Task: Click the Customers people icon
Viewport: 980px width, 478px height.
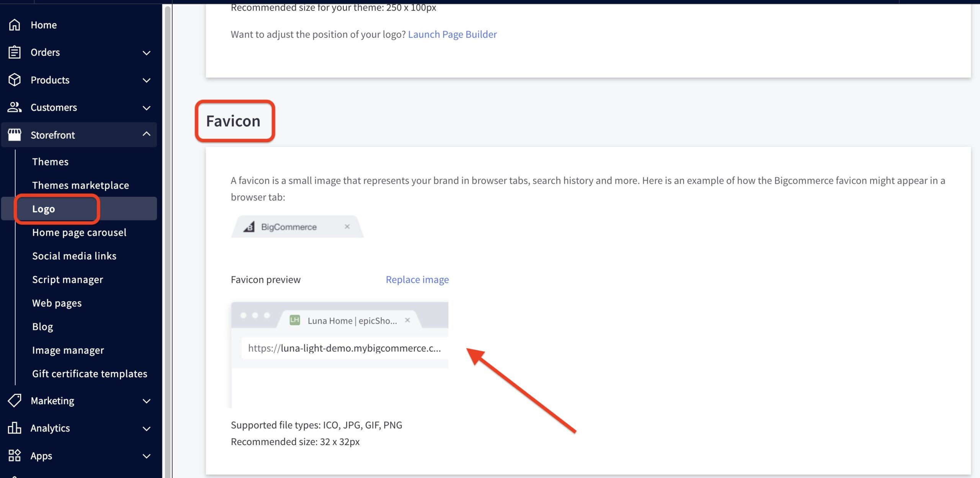Action: click(x=15, y=108)
